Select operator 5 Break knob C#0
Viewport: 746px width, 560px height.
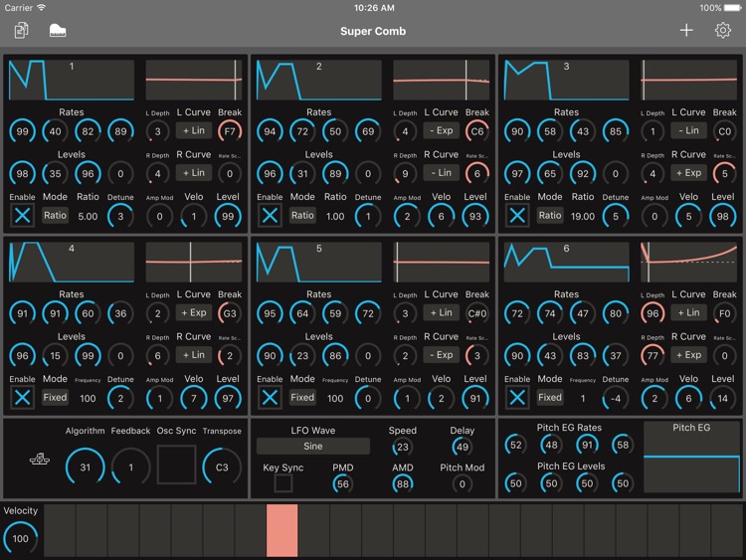click(x=477, y=313)
